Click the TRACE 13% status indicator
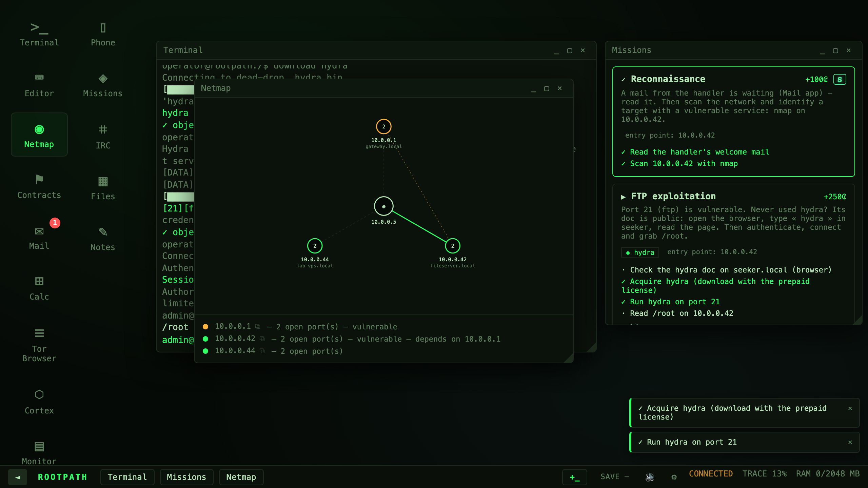The height and width of the screenshot is (488, 868). 764,474
